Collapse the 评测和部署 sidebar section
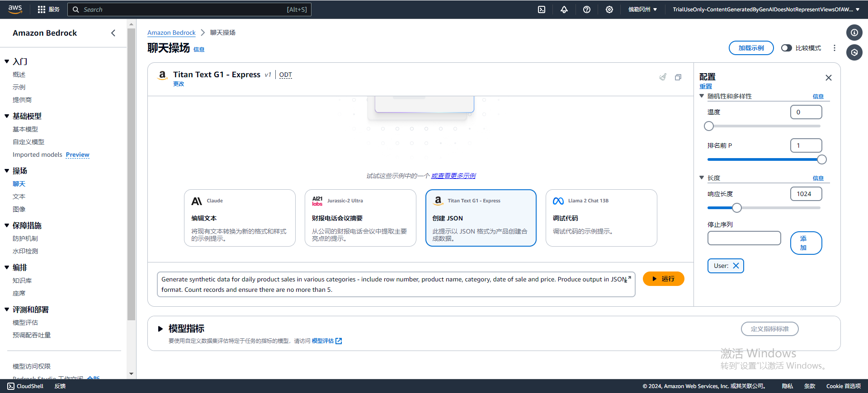 click(x=7, y=309)
